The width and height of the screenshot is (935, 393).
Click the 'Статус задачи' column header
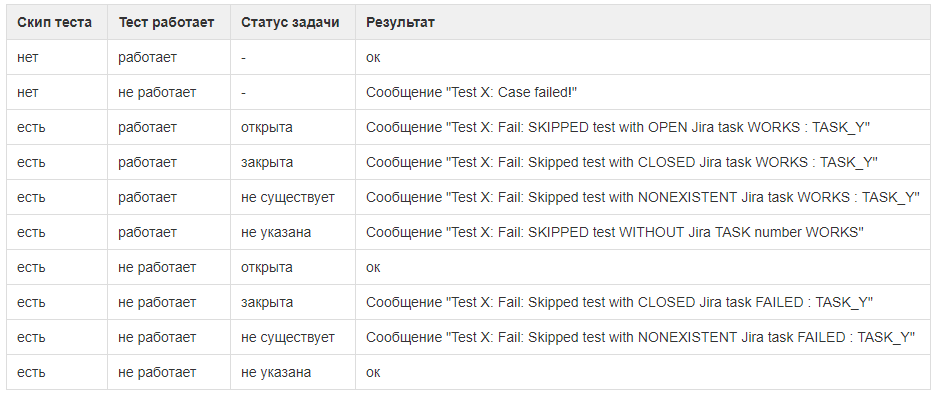290,23
